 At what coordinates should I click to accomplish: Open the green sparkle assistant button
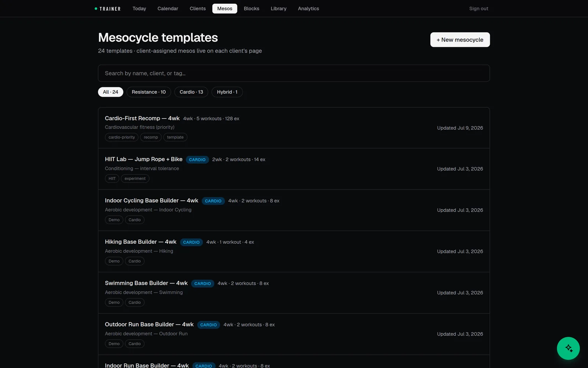tap(568, 348)
